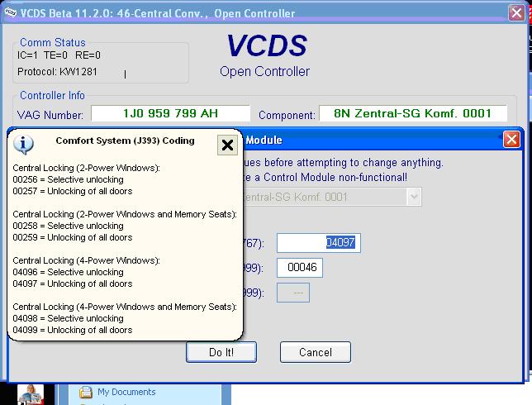
Task: Click text '00258 = Selective unlocking'
Action: click(x=69, y=226)
